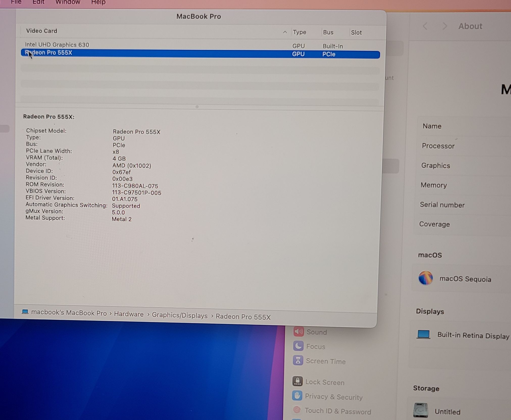
Task: Toggle the Video Card sort arrow
Action: coord(285,32)
